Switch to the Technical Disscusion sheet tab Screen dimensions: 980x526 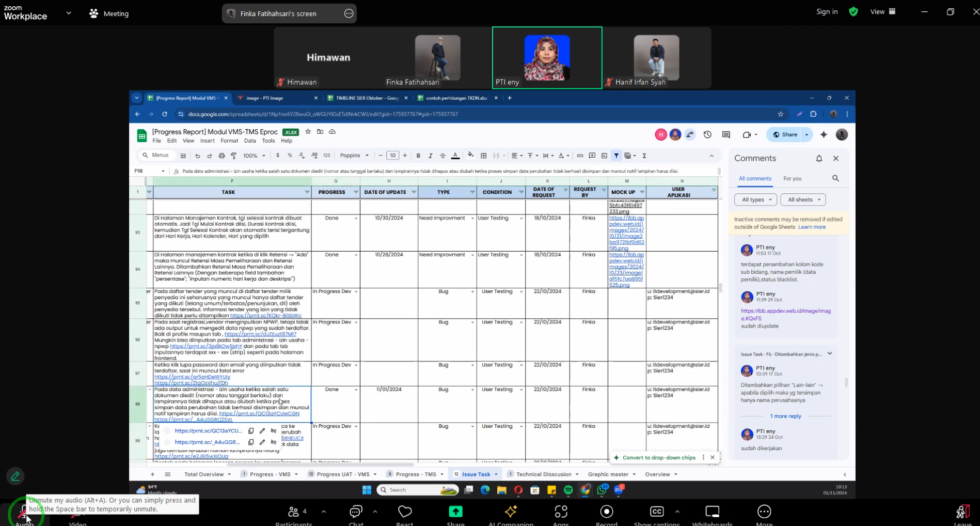click(x=543, y=474)
